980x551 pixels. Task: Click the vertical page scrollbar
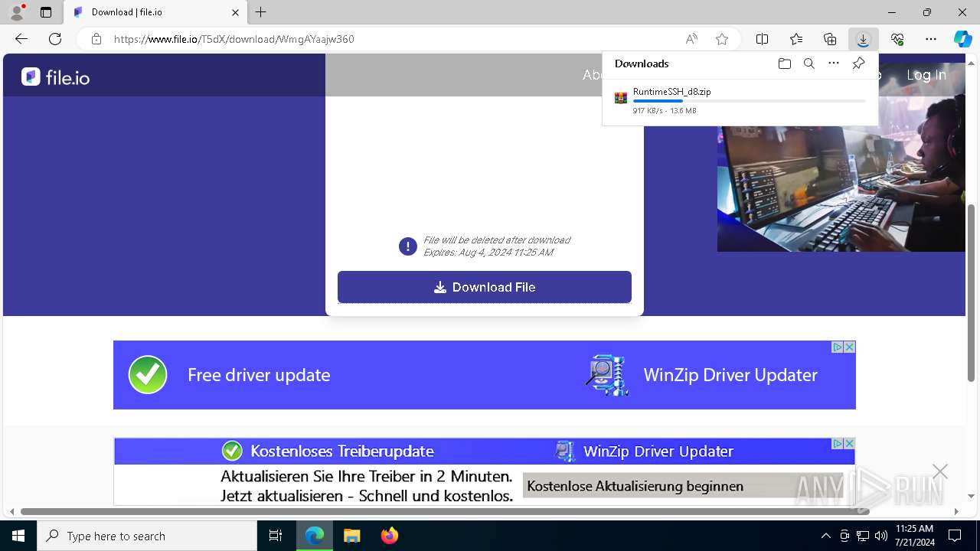[x=972, y=293]
